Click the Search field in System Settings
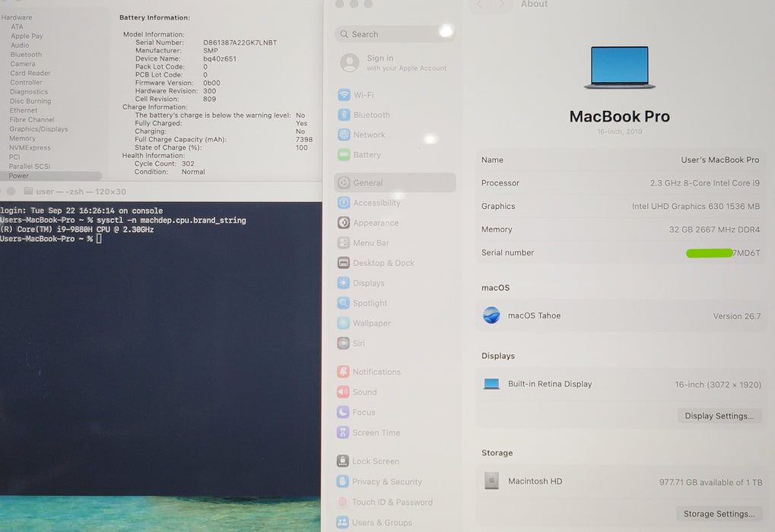This screenshot has height=532, width=775. click(395, 34)
